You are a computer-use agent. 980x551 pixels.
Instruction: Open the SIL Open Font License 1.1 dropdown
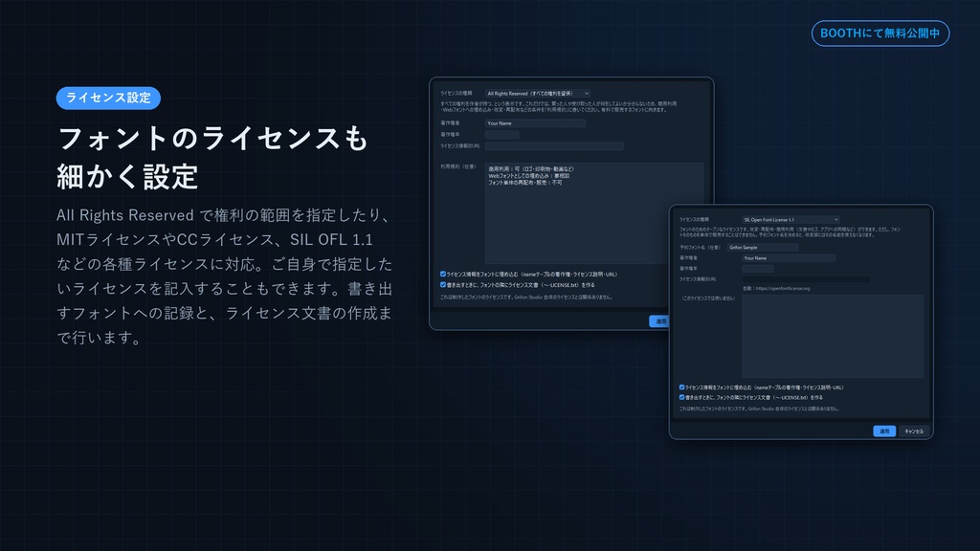(790, 219)
